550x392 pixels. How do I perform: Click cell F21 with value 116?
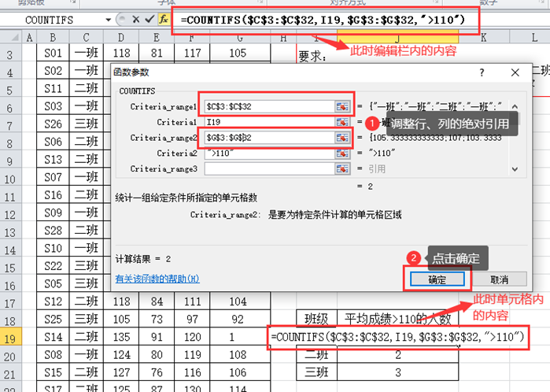[192, 372]
